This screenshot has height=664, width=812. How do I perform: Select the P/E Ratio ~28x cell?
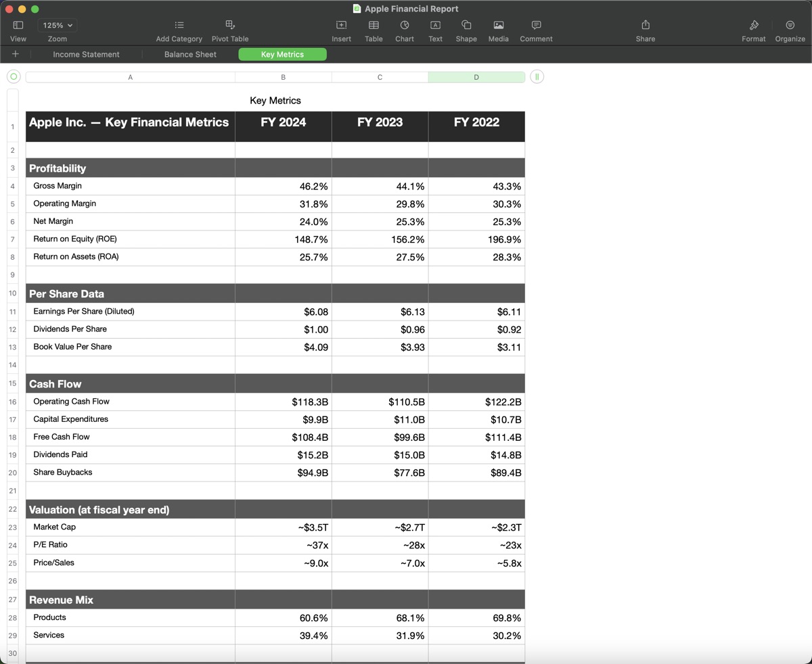[380, 545]
